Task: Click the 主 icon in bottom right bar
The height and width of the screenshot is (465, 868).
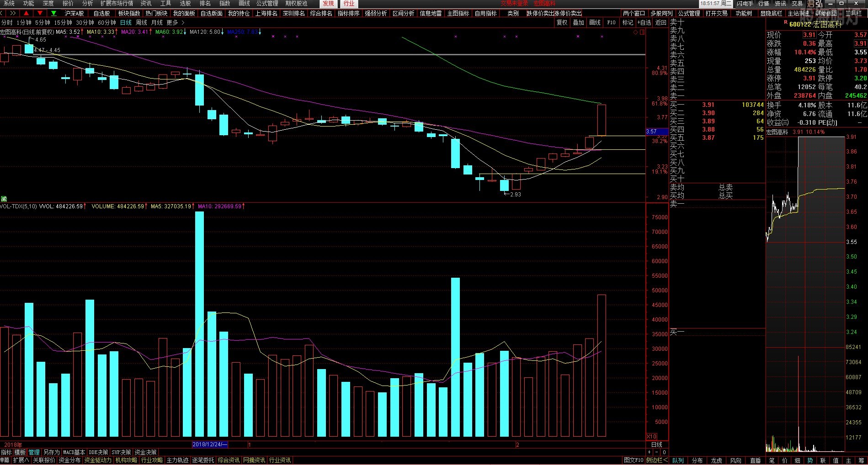Action: click(x=848, y=460)
